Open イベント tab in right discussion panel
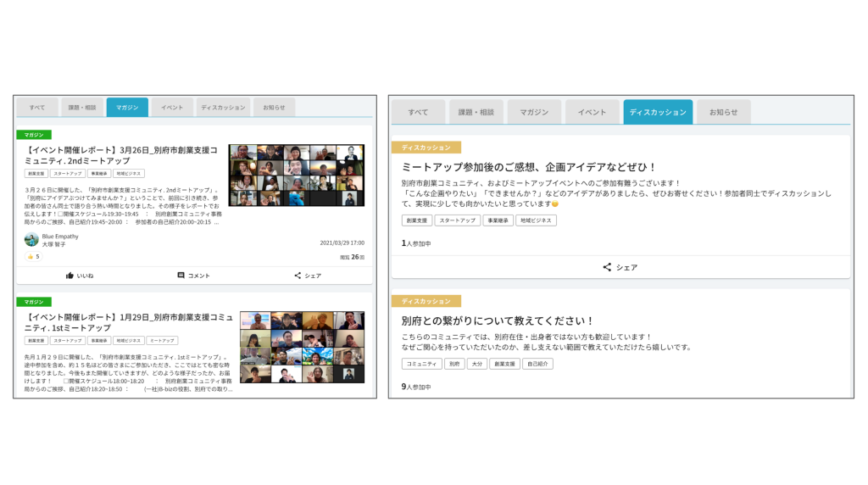 [592, 112]
